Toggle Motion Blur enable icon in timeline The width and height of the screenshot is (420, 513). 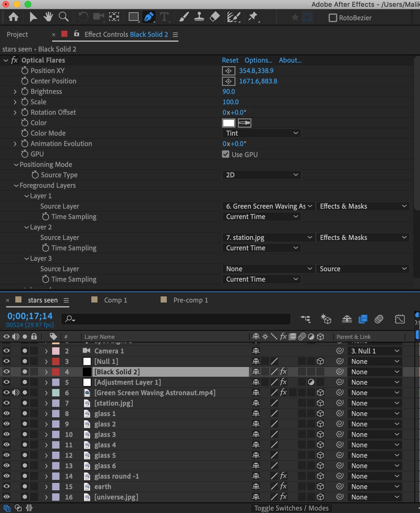(379, 319)
